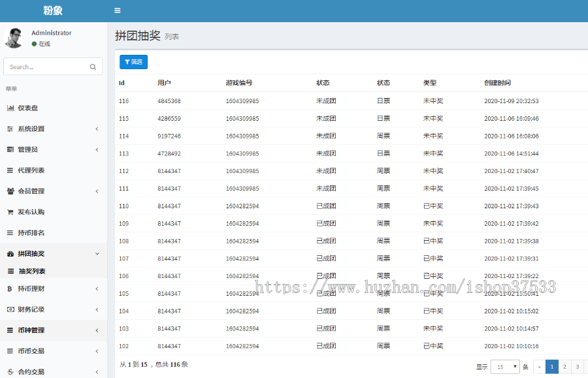Viewport: 588px width, 378px height.
Task: Click the Administrator name text
Action: point(52,33)
